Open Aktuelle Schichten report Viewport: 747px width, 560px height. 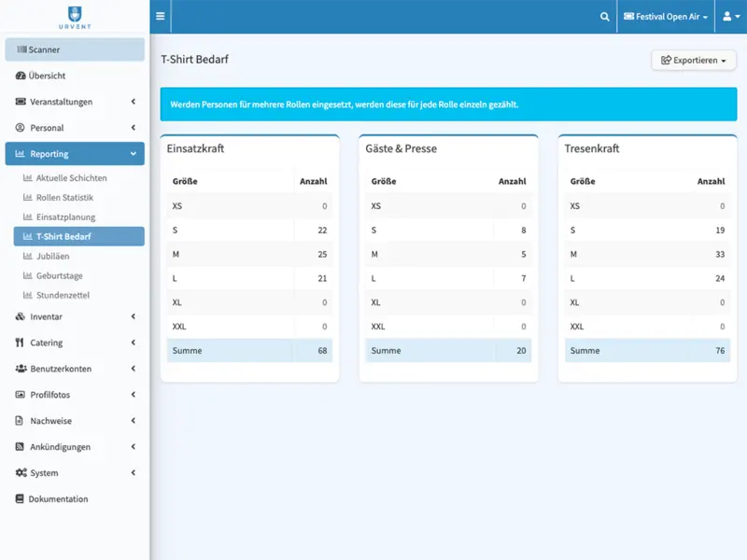pyautogui.click(x=79, y=177)
